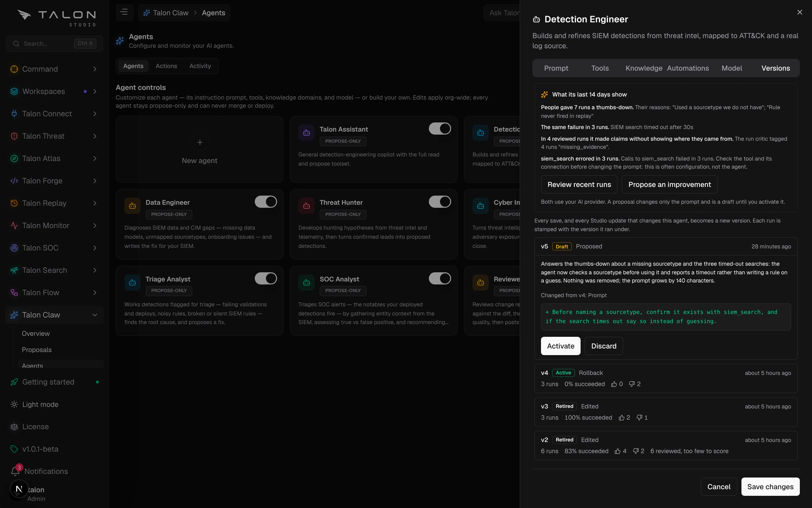The width and height of the screenshot is (812, 508).
Task: Click the Talon Replay history icon
Action: click(14, 203)
